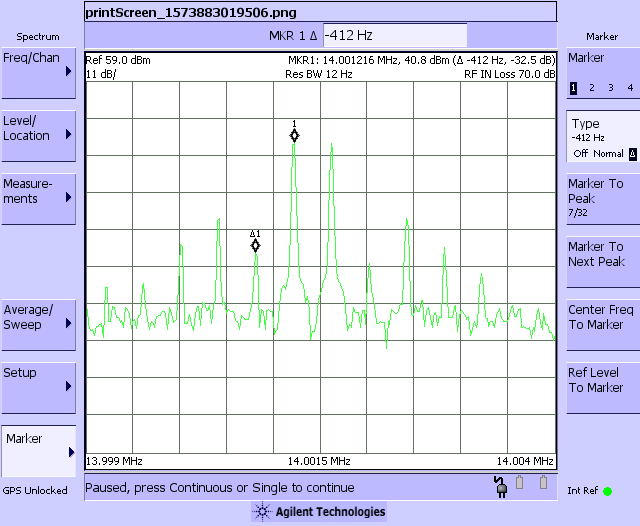Select marker number 4

click(x=630, y=88)
